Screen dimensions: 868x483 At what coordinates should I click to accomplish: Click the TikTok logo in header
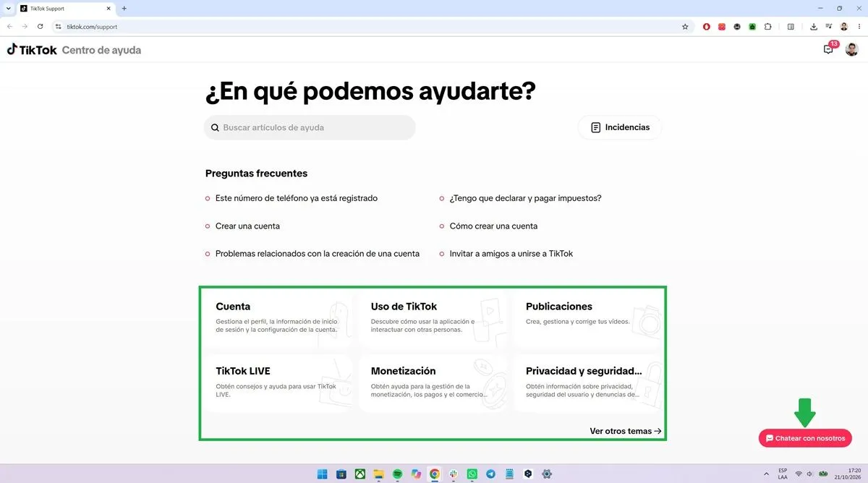click(x=32, y=50)
